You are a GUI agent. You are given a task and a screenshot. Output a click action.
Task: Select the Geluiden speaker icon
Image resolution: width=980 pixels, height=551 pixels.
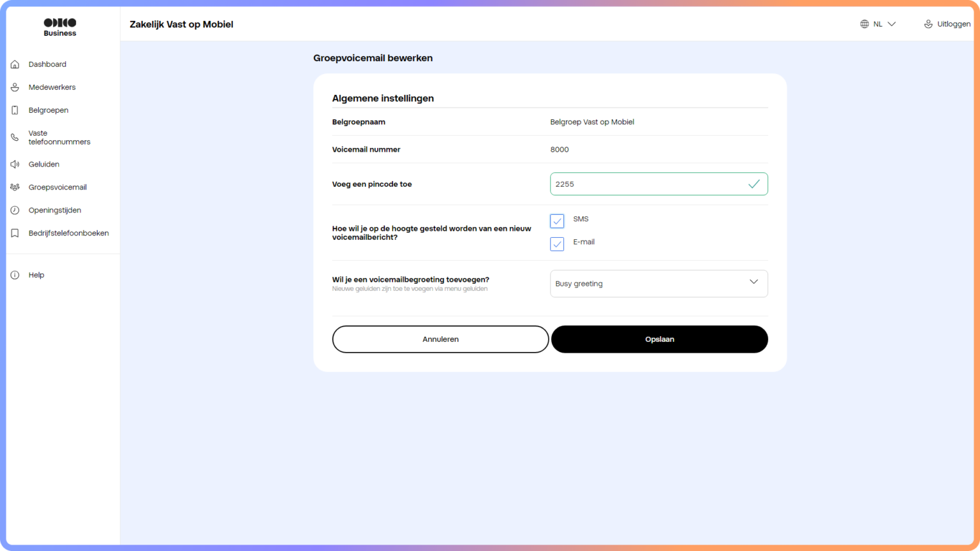pyautogui.click(x=14, y=164)
